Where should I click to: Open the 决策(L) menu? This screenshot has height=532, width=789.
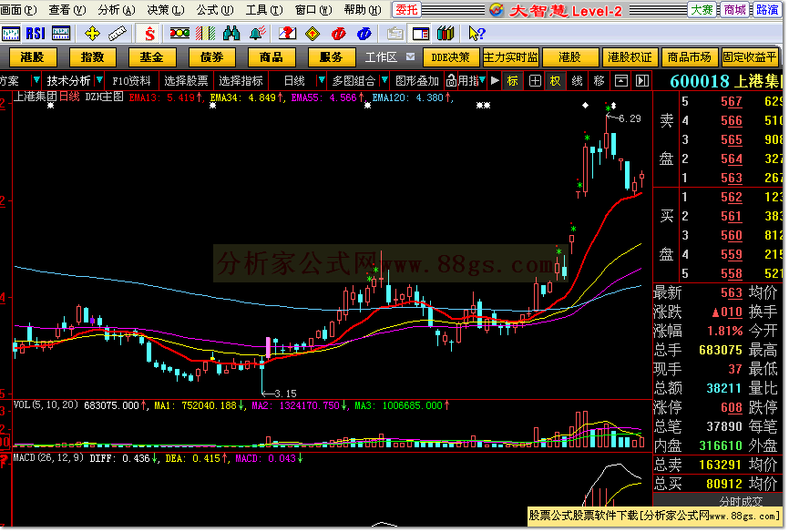pyautogui.click(x=166, y=9)
